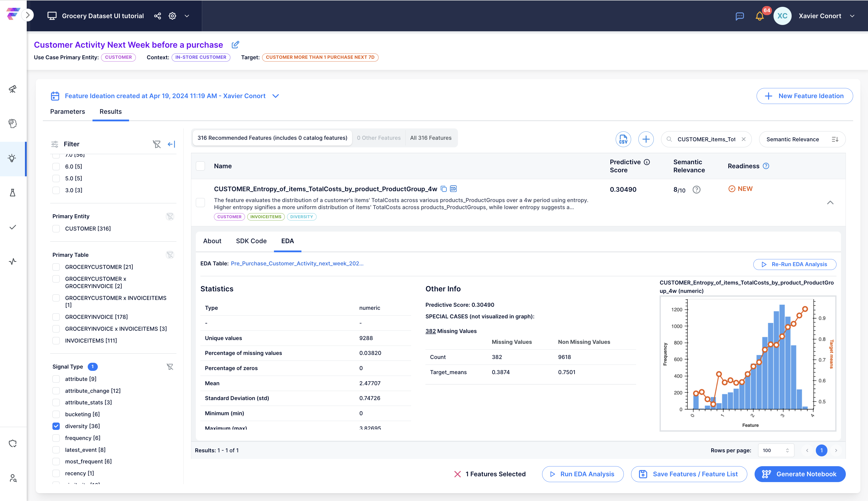Click Run EDA Analysis button

pyautogui.click(x=583, y=474)
